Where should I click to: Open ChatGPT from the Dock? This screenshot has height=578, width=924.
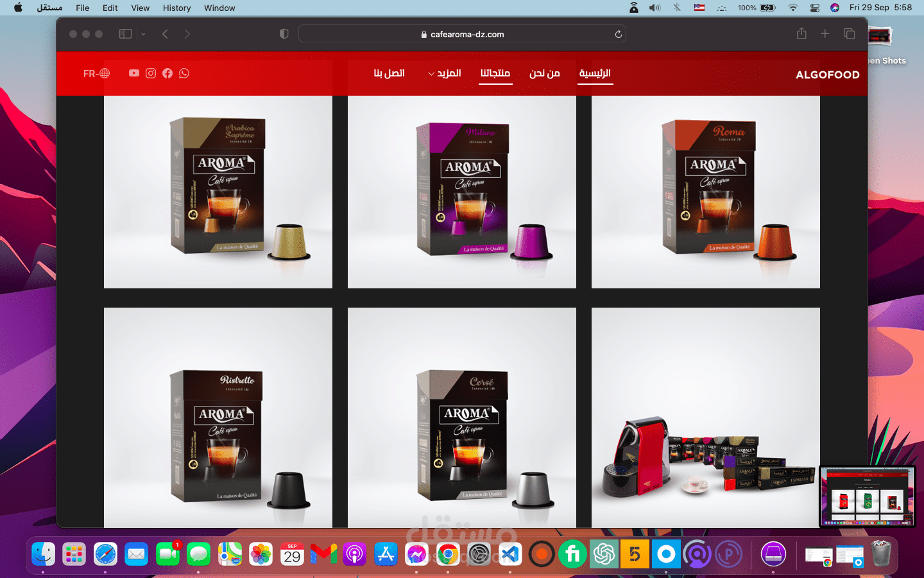tap(604, 554)
